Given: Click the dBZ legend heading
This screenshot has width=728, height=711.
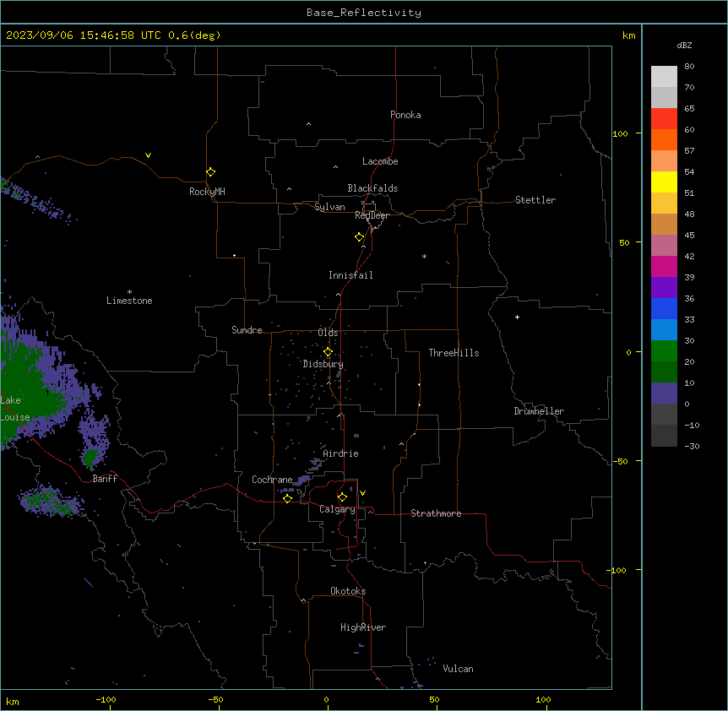Looking at the screenshot, I should 684,45.
